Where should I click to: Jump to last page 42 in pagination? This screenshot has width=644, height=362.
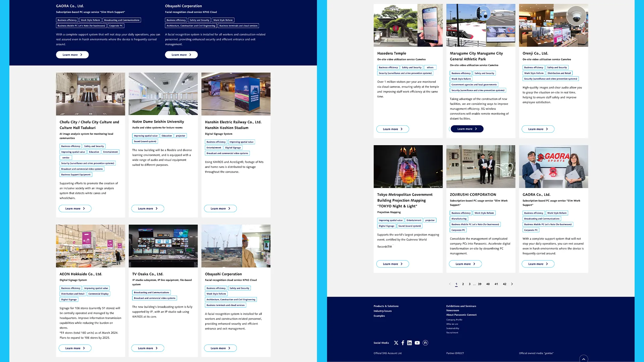(505, 284)
